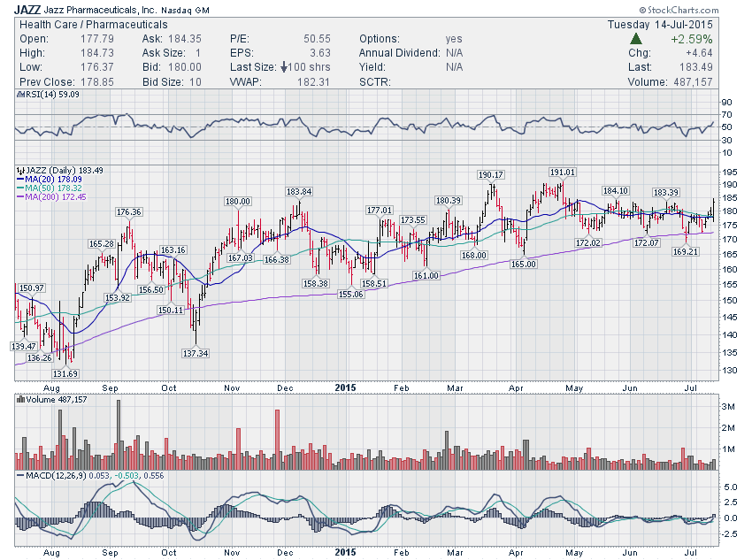Click the 184.10 price label
The height and width of the screenshot is (560, 752).
coord(616,191)
